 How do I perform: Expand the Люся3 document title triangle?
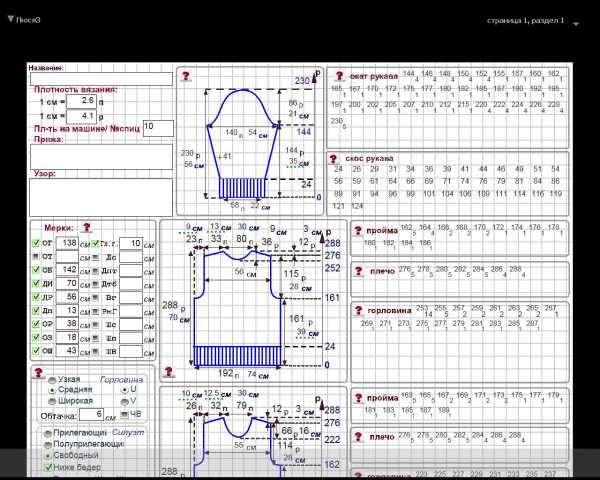[x=10, y=19]
